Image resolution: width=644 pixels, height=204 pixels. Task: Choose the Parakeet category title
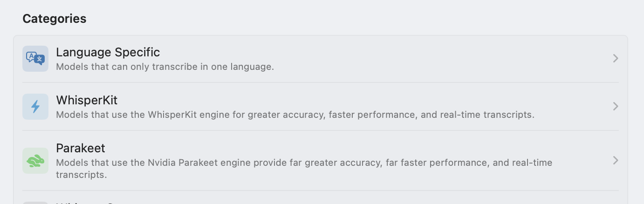coord(81,148)
